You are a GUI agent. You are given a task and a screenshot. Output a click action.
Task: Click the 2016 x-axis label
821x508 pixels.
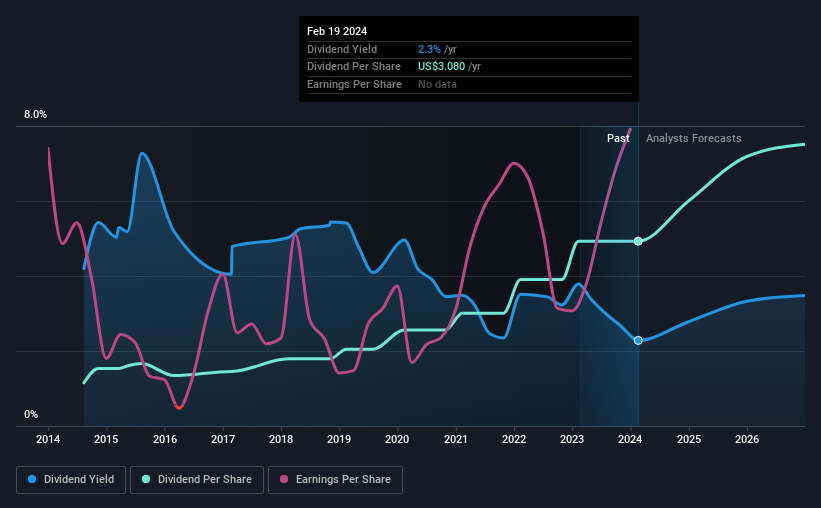click(x=164, y=439)
